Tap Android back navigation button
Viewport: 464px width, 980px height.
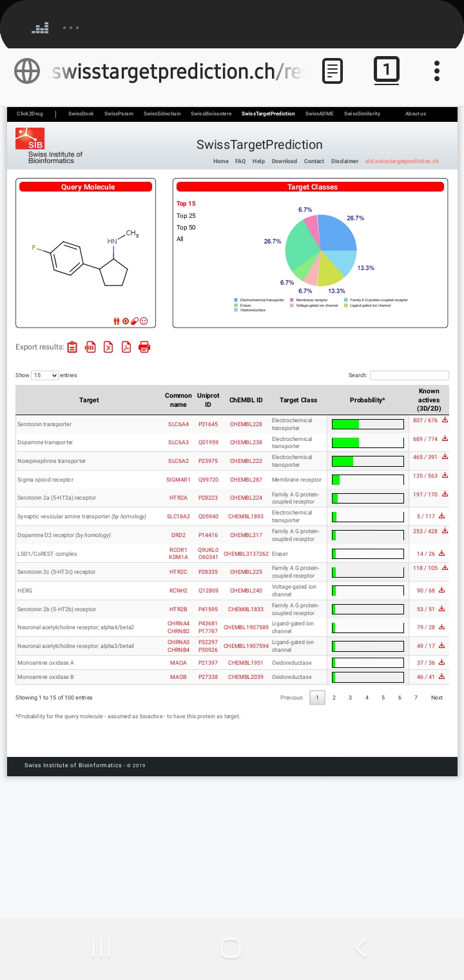coord(361,948)
